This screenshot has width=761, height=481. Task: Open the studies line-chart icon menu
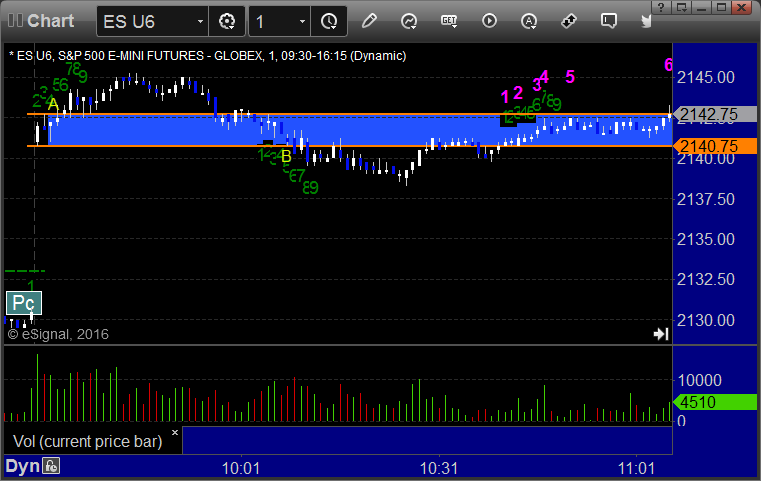(x=409, y=21)
